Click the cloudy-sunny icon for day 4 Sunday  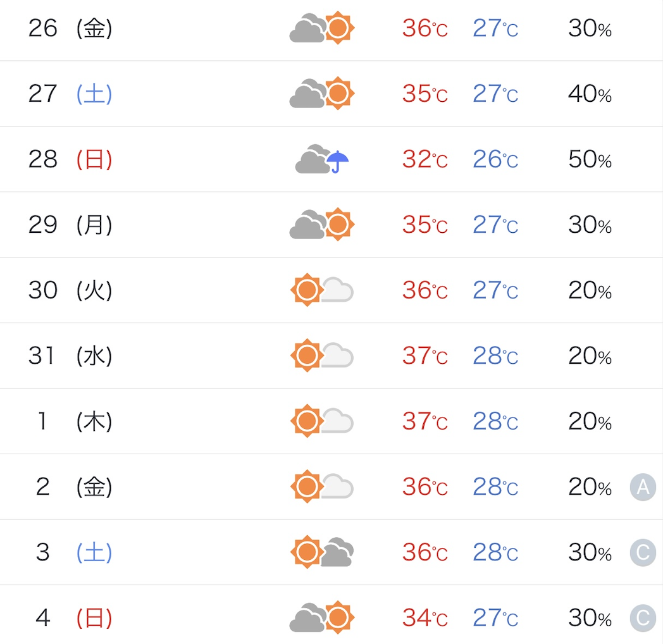click(x=322, y=618)
